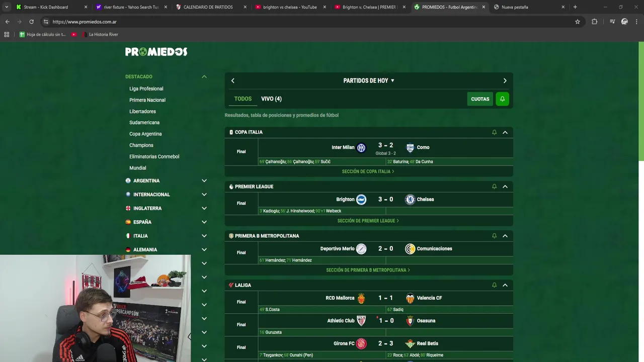Toggle Primera B Metropolitana alert bell
This screenshot has width=644, height=362.
click(494, 236)
